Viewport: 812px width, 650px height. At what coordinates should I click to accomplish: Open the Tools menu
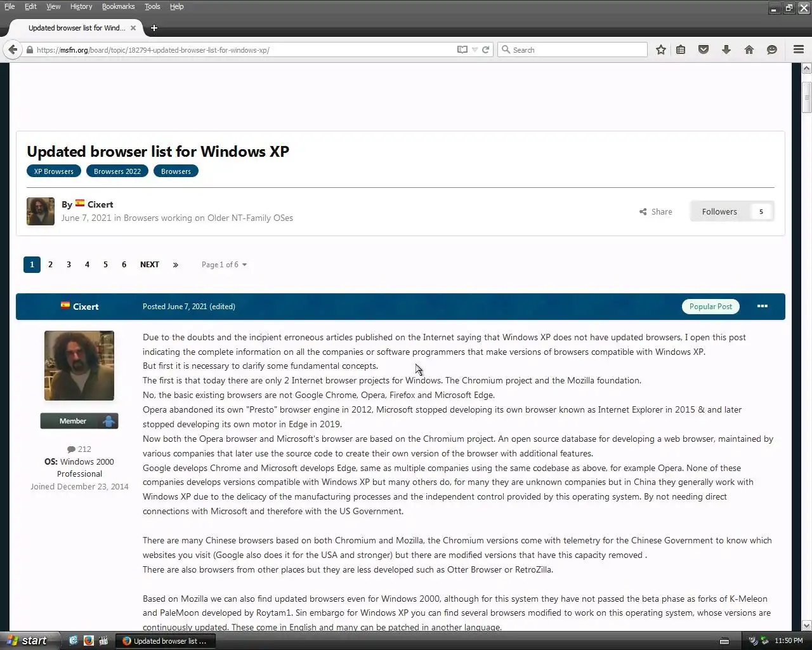pyautogui.click(x=152, y=6)
